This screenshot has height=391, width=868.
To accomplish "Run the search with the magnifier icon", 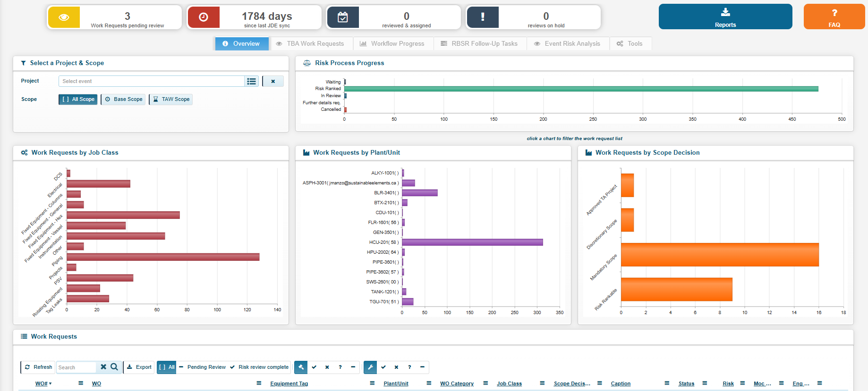I will click(114, 367).
